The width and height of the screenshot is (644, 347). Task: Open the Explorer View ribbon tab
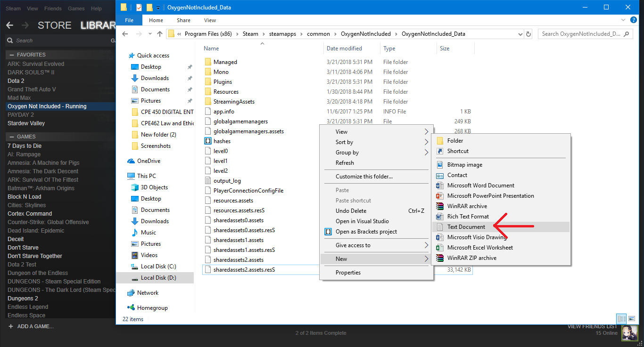click(210, 20)
